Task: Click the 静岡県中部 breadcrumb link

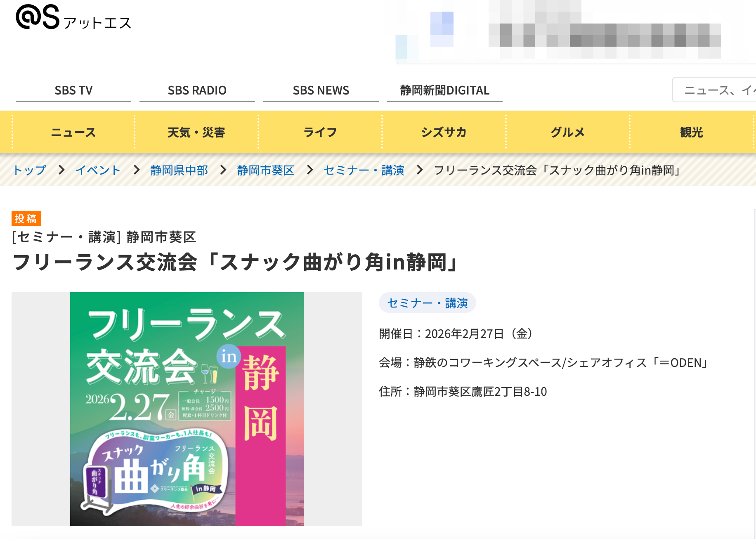Action: [179, 170]
